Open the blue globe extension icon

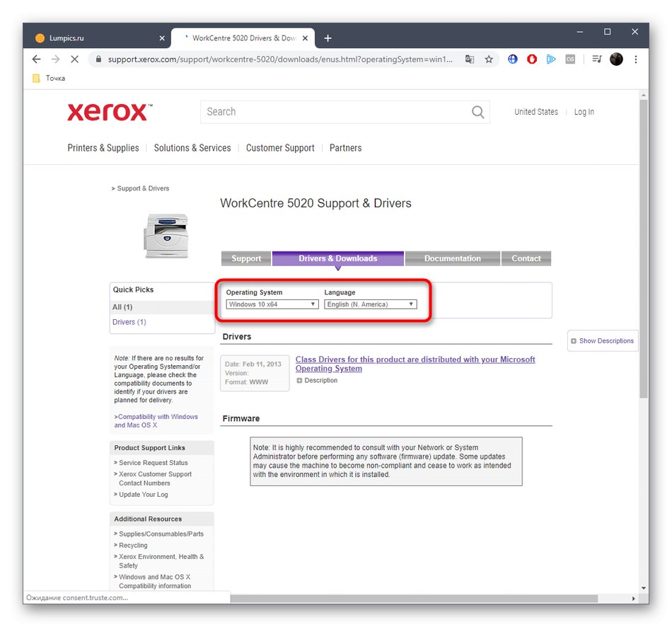tap(513, 59)
